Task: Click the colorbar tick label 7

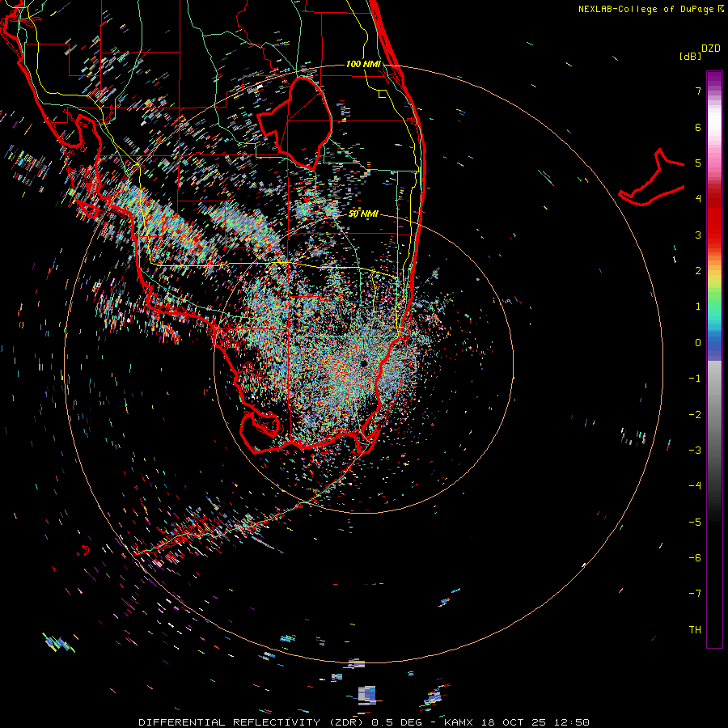Action: [x=698, y=91]
